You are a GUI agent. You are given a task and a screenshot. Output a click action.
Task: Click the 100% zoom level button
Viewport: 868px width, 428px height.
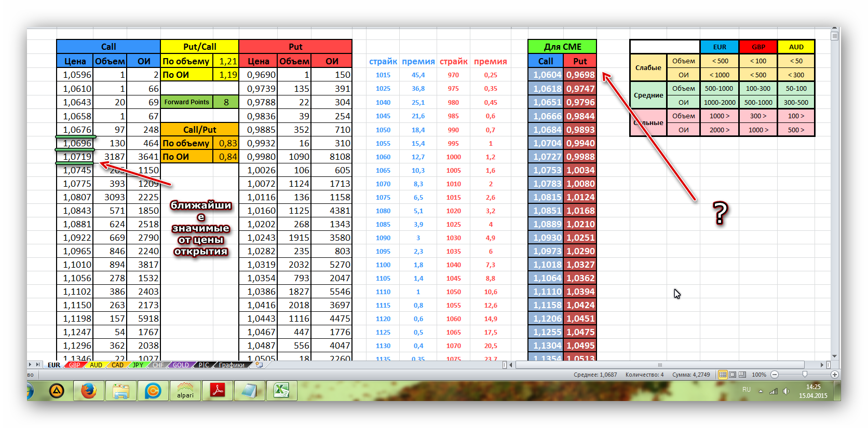pyautogui.click(x=759, y=375)
